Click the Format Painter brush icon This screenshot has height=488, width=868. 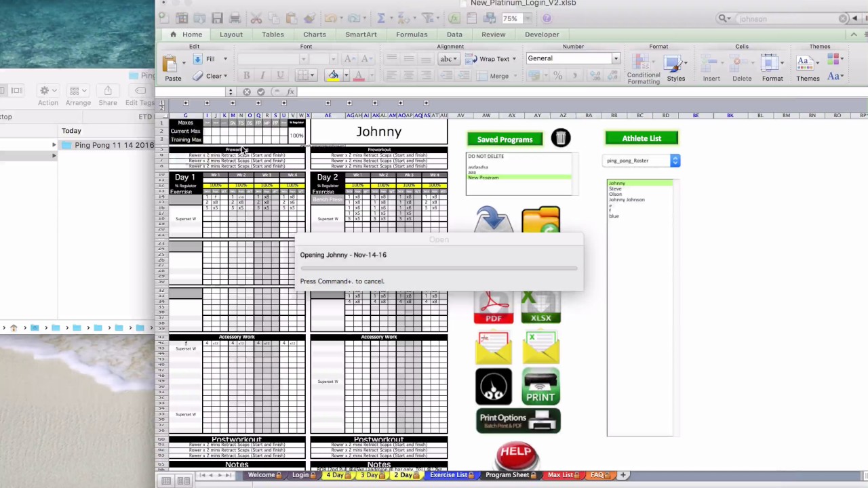point(309,18)
